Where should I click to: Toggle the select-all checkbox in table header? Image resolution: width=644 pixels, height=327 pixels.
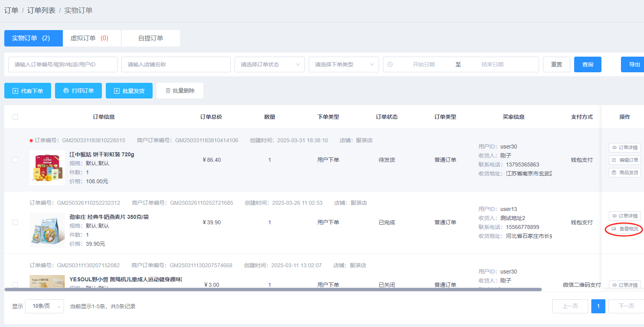click(x=15, y=117)
